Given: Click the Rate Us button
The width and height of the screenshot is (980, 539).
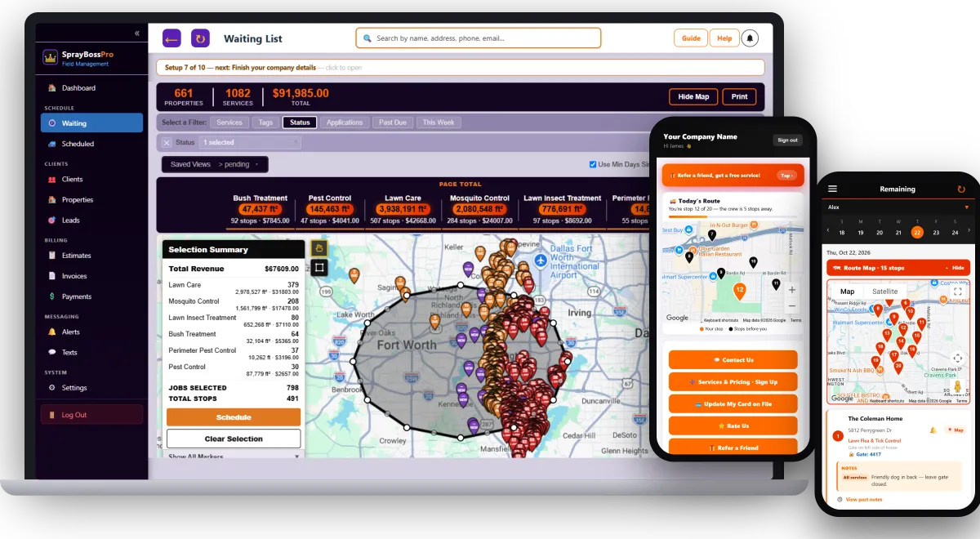Looking at the screenshot, I should tap(733, 425).
